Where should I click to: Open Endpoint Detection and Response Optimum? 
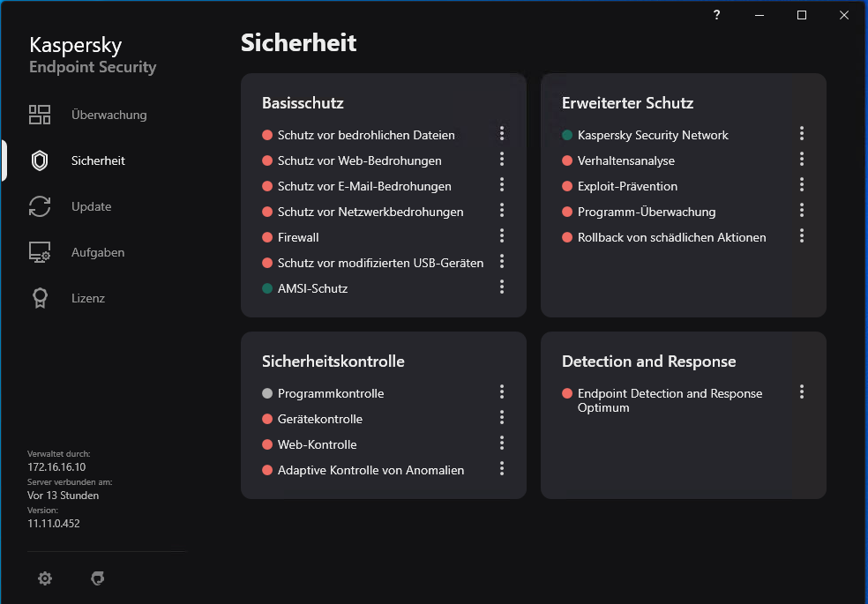pyautogui.click(x=670, y=400)
